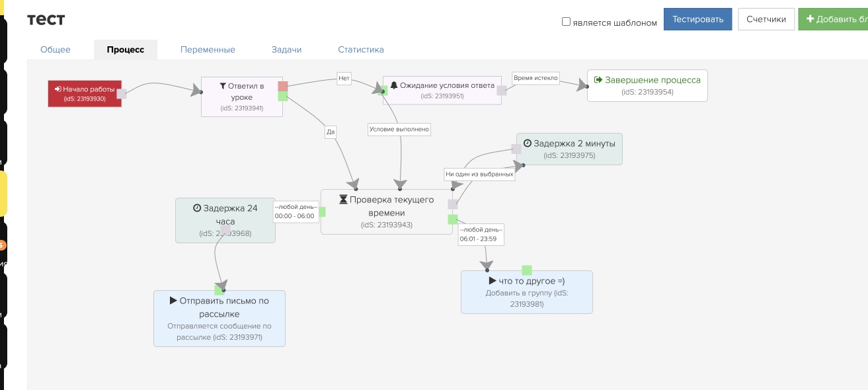The width and height of the screenshot is (868, 390).
Task: Click the green 'Добавить' block button
Action: [x=834, y=19]
